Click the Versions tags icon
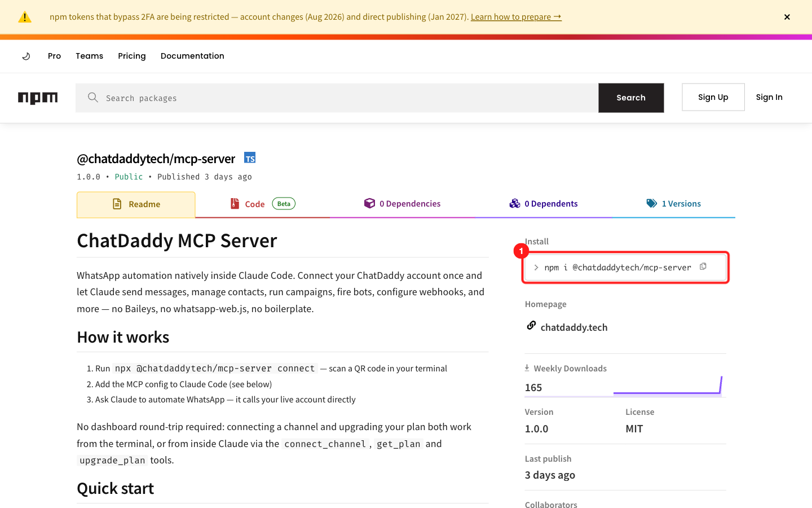This screenshot has height=508, width=812. tap(652, 203)
